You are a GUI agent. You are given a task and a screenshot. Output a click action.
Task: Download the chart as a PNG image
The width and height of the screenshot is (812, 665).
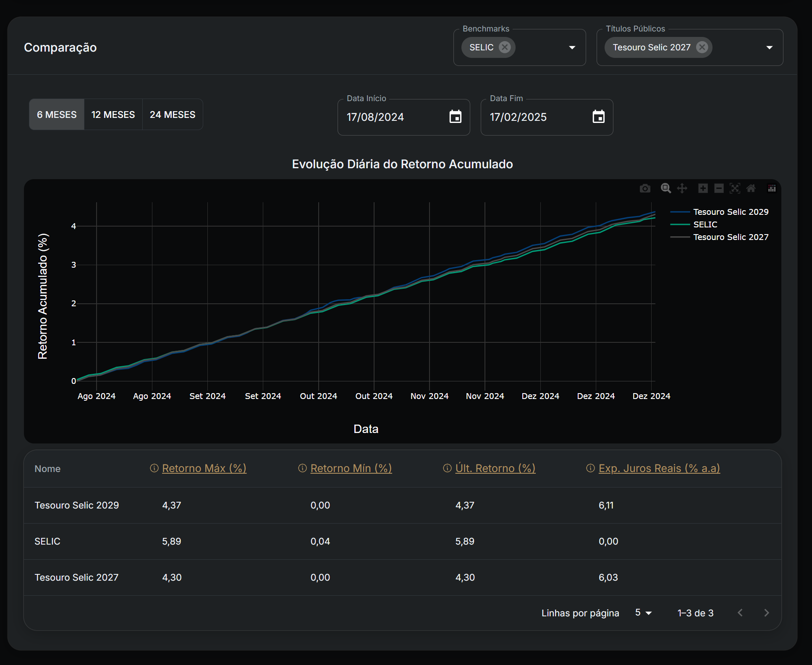[x=645, y=188]
